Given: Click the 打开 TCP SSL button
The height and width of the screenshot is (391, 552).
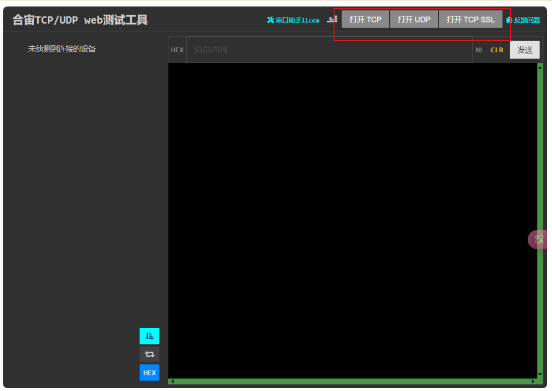Looking at the screenshot, I should point(470,20).
